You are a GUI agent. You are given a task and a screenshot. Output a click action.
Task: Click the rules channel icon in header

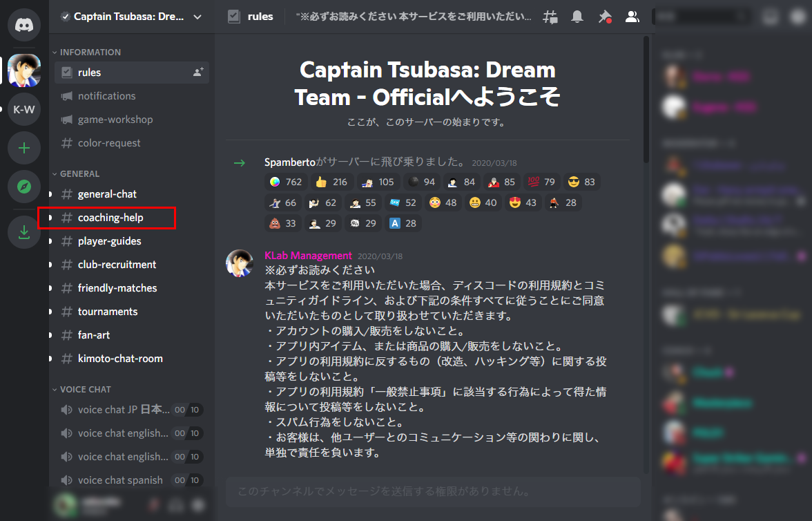point(234,17)
